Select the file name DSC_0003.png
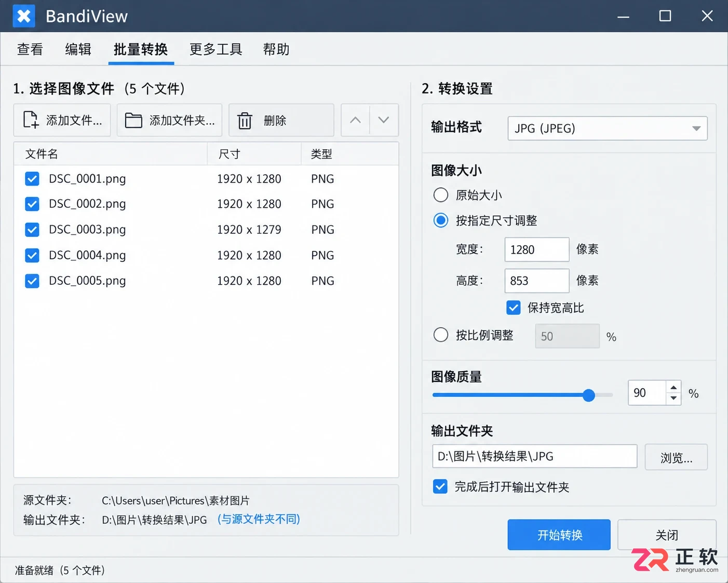The image size is (728, 583). tap(87, 230)
